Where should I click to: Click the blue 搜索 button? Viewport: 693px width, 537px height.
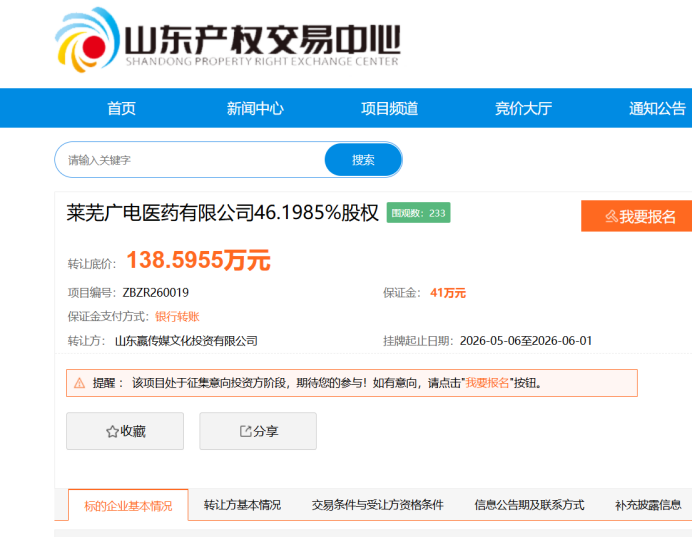click(x=363, y=160)
